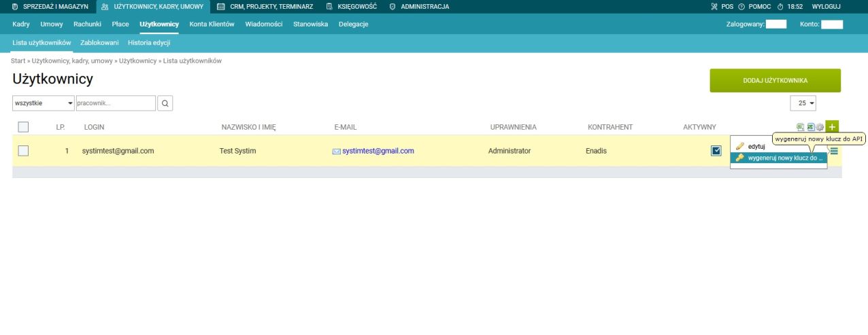Open the gear settings icon above table
The width and height of the screenshot is (868, 335).
point(820,127)
